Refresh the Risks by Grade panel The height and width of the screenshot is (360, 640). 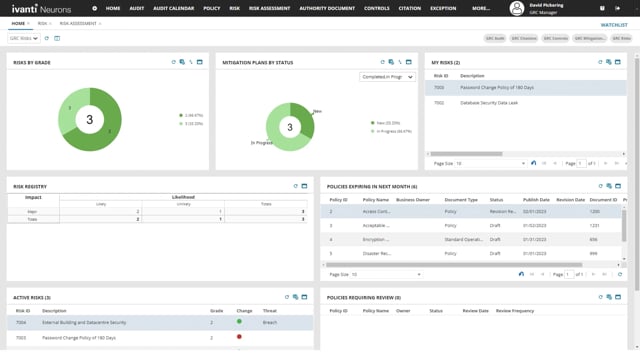click(x=173, y=62)
